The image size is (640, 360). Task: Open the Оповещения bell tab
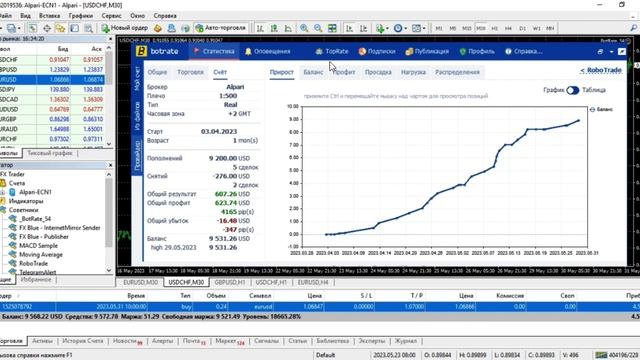267,51
